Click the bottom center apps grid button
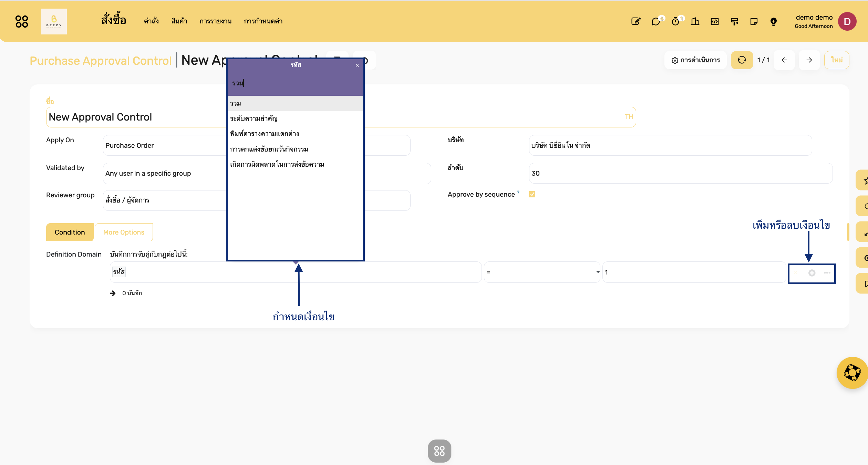 [x=440, y=451]
